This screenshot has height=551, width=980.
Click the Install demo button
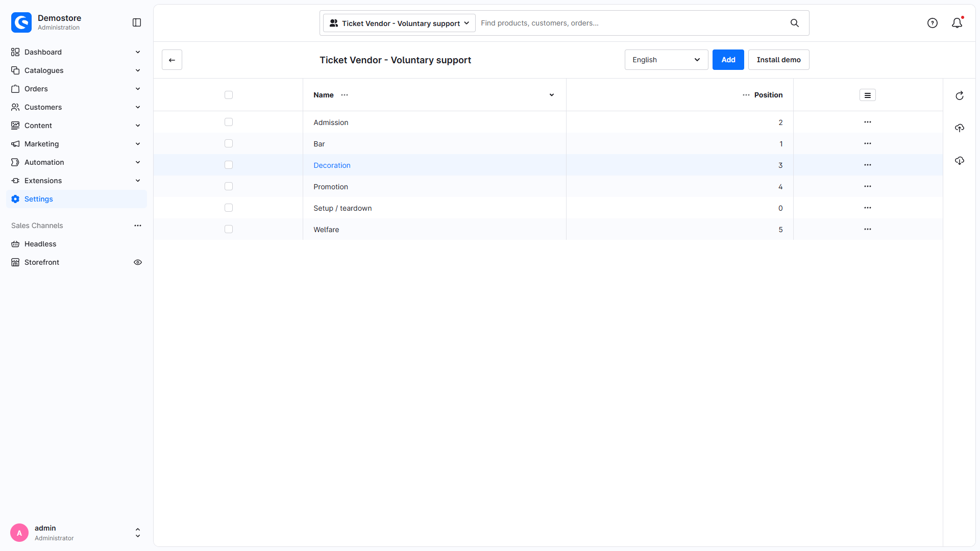click(x=779, y=60)
